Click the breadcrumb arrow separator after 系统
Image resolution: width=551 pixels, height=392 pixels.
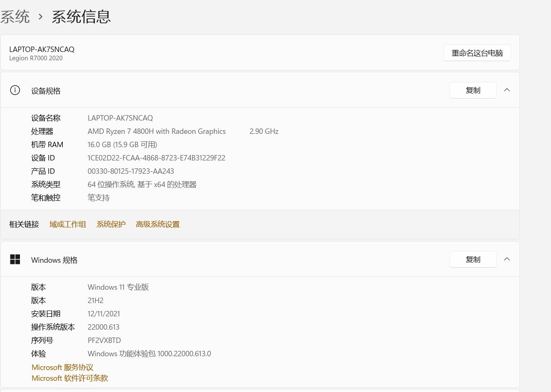click(40, 17)
